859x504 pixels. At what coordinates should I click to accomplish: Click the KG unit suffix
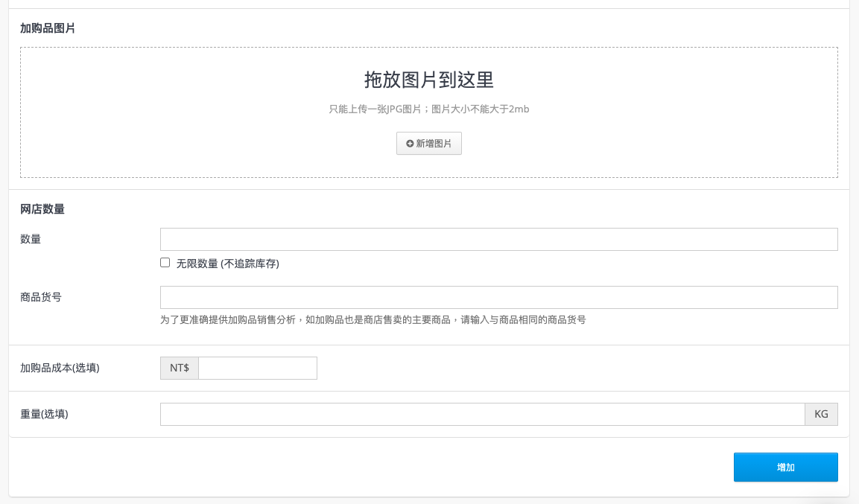tap(821, 414)
